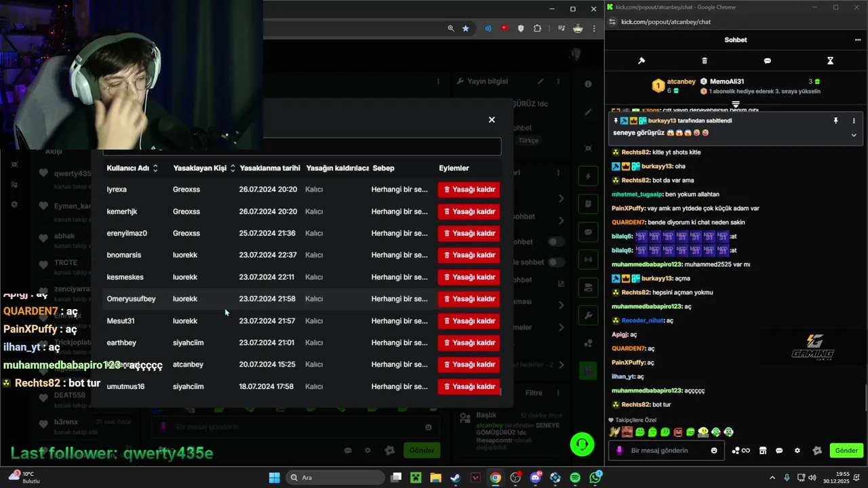Select lyrexa username cell
The height and width of the screenshot is (488, 868).
point(117,190)
